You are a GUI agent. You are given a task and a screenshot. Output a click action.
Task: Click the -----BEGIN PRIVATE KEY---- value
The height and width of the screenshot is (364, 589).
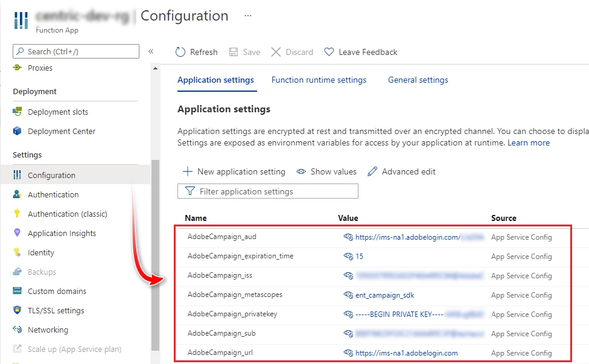(400, 314)
